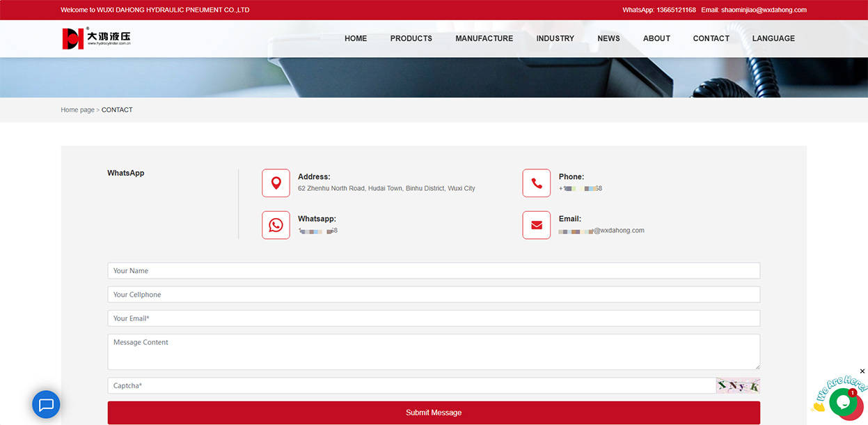868x425 pixels.
Task: Focus the Your Name field
Action: click(x=433, y=270)
